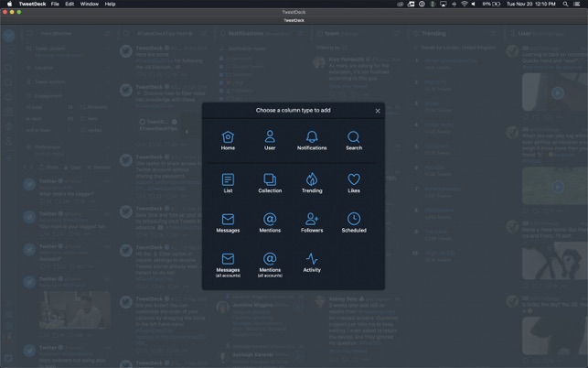
Task: Click the volume icon in menu bar
Action: point(474,4)
